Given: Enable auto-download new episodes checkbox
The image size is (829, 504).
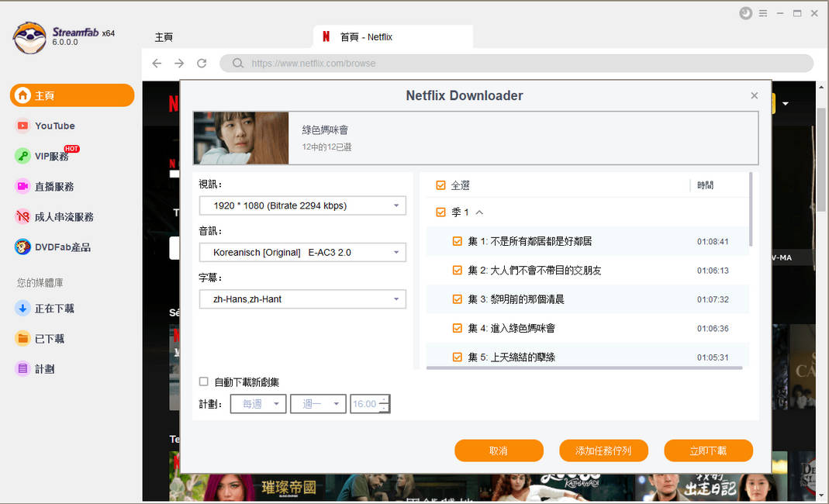Looking at the screenshot, I should pos(204,381).
